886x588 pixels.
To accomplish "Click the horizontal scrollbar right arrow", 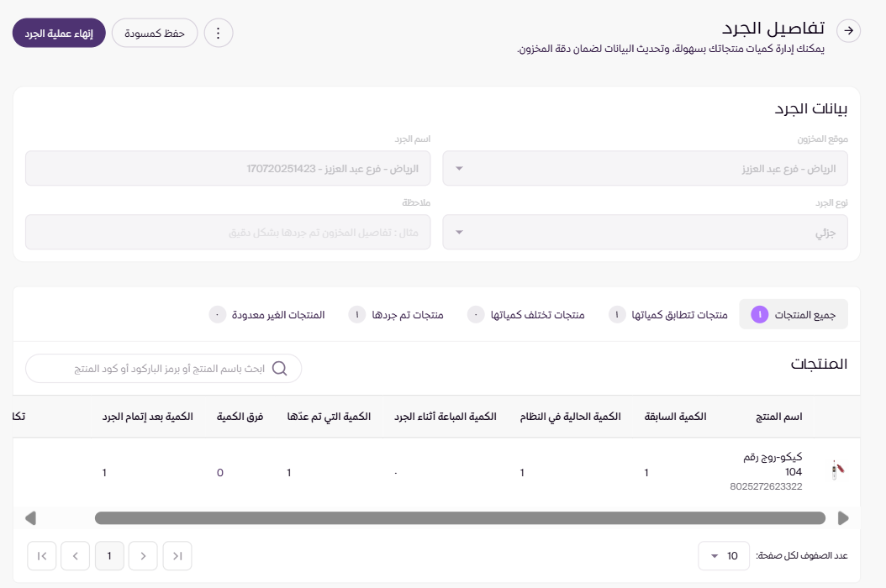I will coord(843,517).
